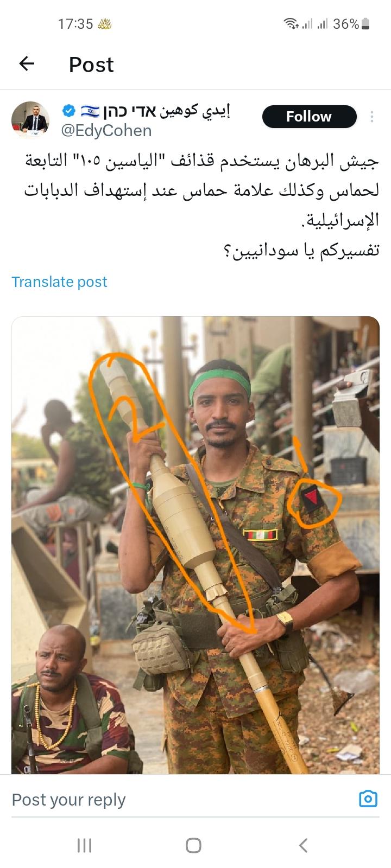Tap the camera icon in reply bar
The height and width of the screenshot is (868, 391).
tap(368, 799)
